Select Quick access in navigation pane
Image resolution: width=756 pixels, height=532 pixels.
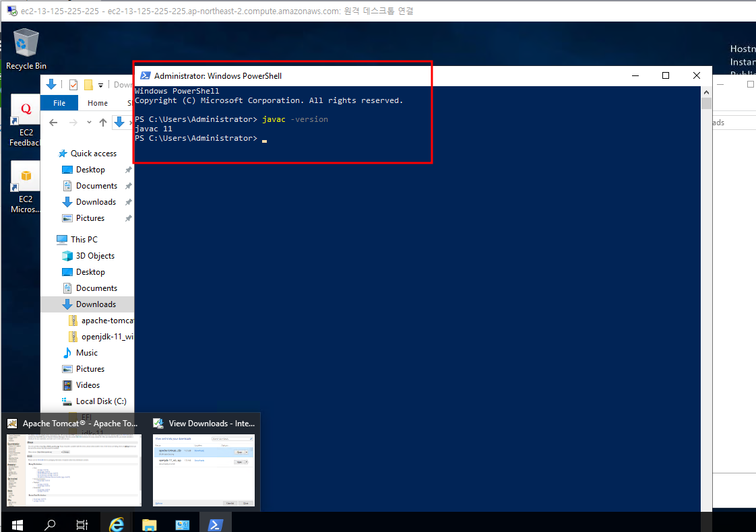(x=88, y=154)
